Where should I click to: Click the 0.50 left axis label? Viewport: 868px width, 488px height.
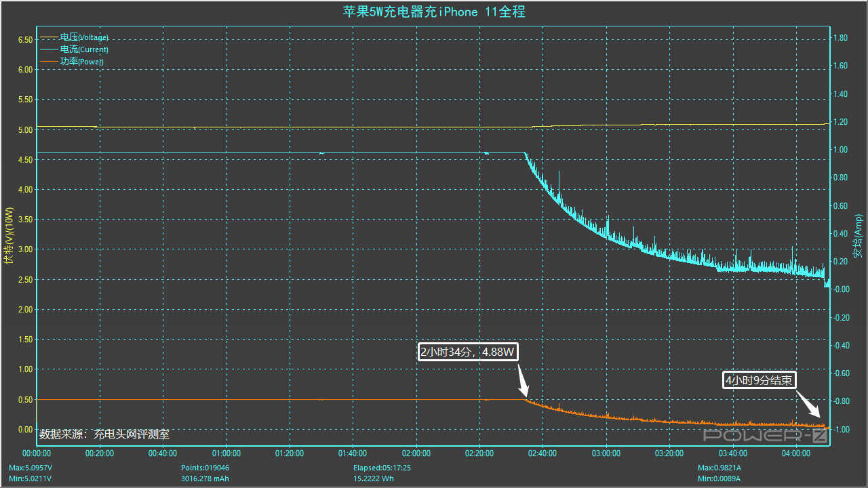click(x=24, y=400)
